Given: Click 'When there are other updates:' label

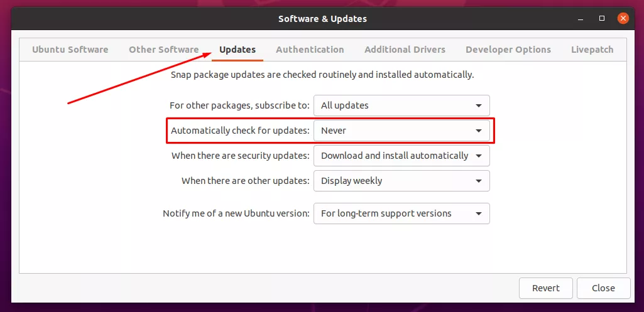Looking at the screenshot, I should pos(246,181).
